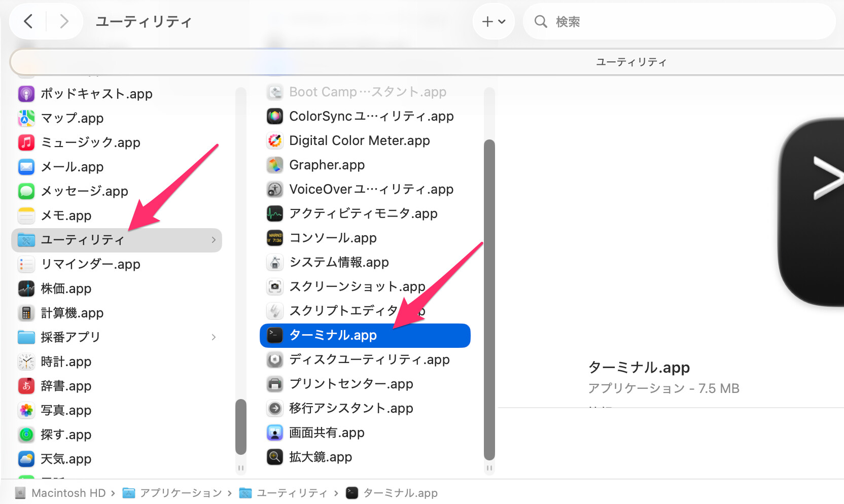The image size is (844, 504).
Task: Select the 写真.app icon
Action: click(x=26, y=410)
